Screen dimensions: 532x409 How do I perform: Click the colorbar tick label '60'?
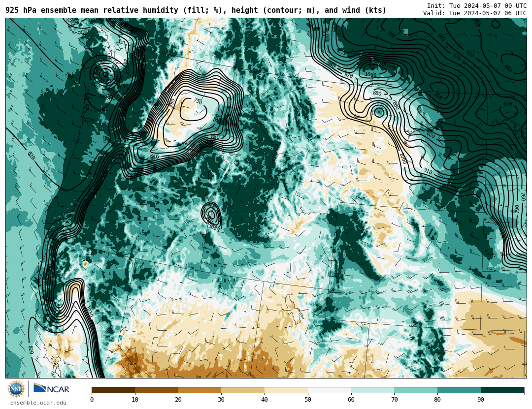[x=351, y=400]
